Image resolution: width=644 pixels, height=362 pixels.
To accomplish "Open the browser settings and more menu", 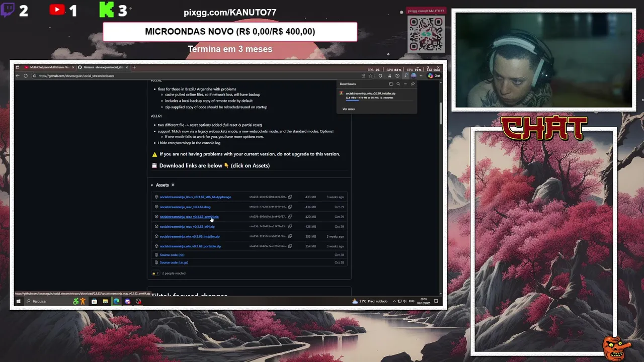I will (x=422, y=76).
